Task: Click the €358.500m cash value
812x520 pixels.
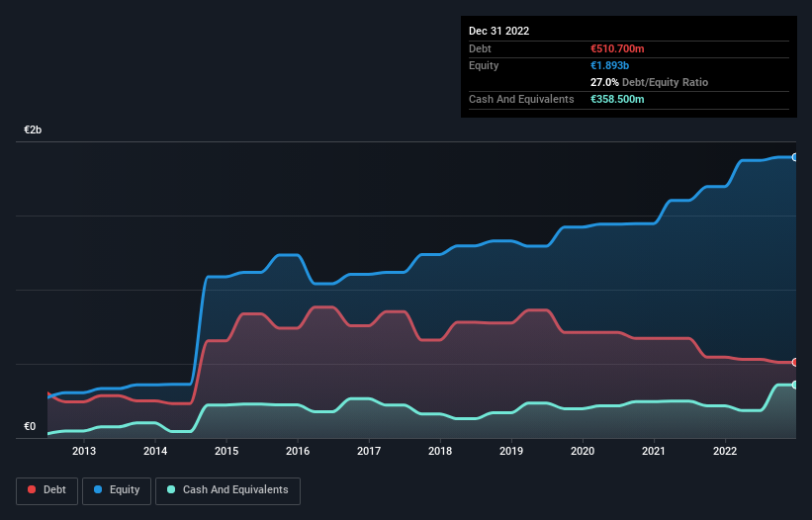Action: (x=617, y=99)
